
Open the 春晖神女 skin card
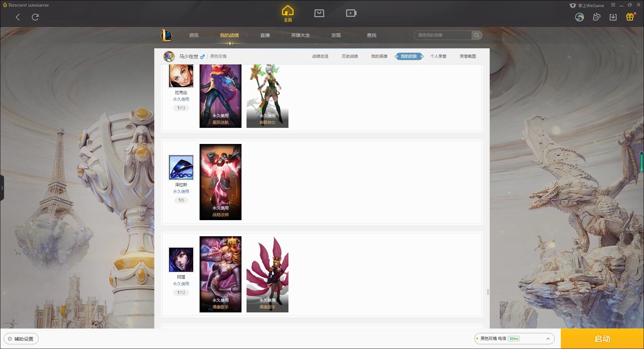(x=267, y=96)
